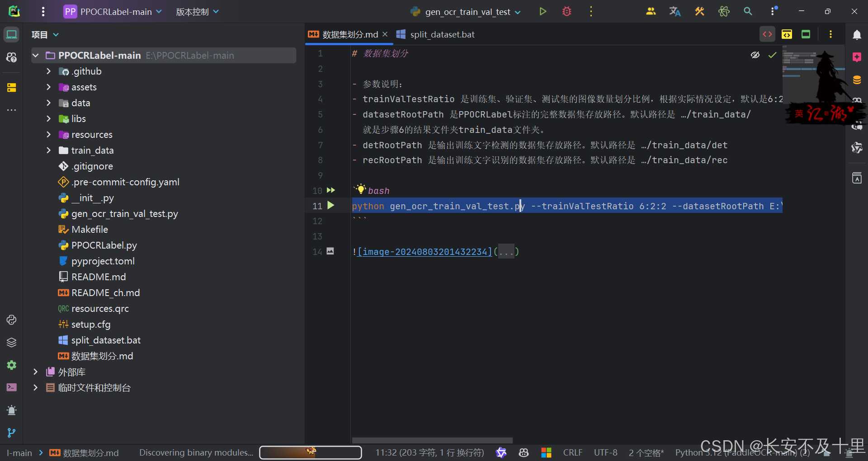This screenshot has height=461, width=868.
Task: Open run configuration dropdown gen_ocr_train_val_test
Action: click(x=466, y=12)
